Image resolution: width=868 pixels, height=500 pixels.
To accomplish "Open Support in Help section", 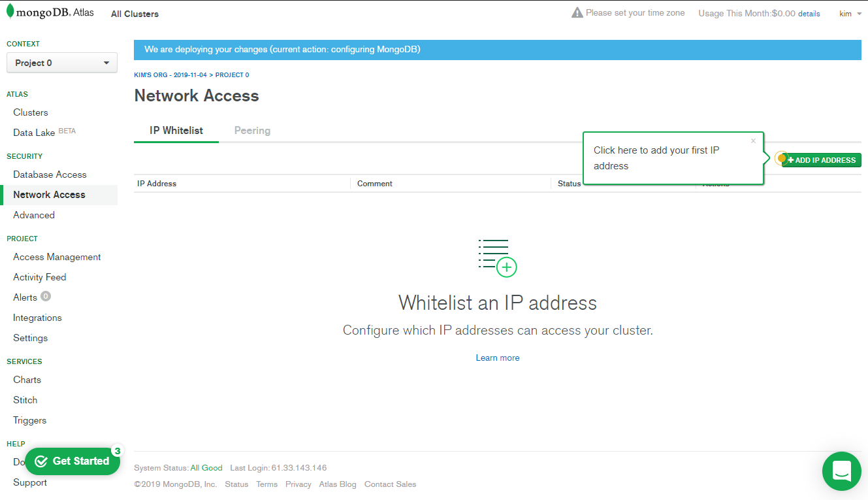I will click(x=30, y=482).
